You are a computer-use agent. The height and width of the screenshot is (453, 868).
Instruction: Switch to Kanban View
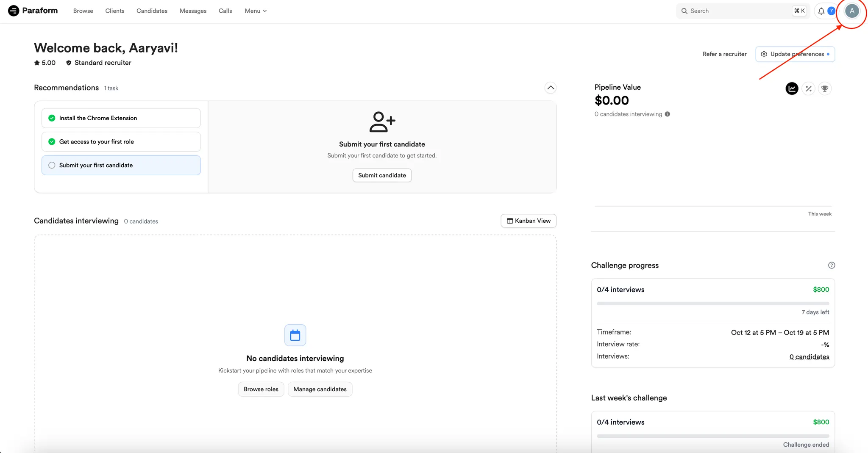(x=529, y=221)
